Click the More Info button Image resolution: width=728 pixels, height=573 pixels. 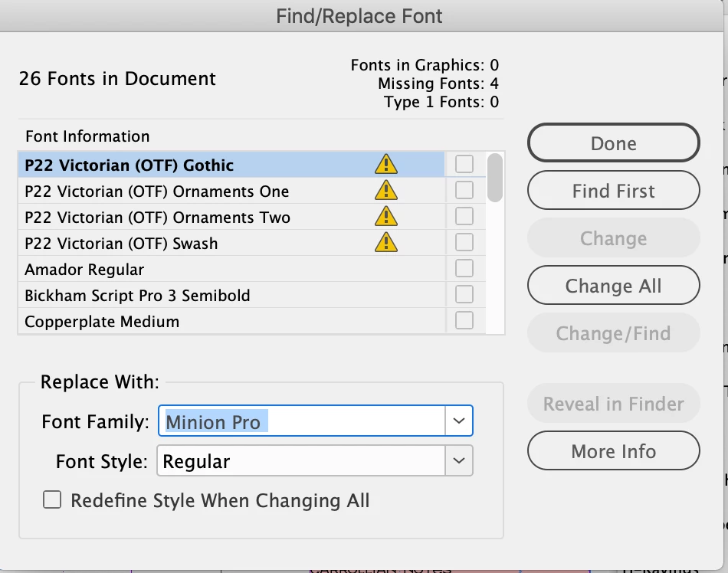pos(613,450)
